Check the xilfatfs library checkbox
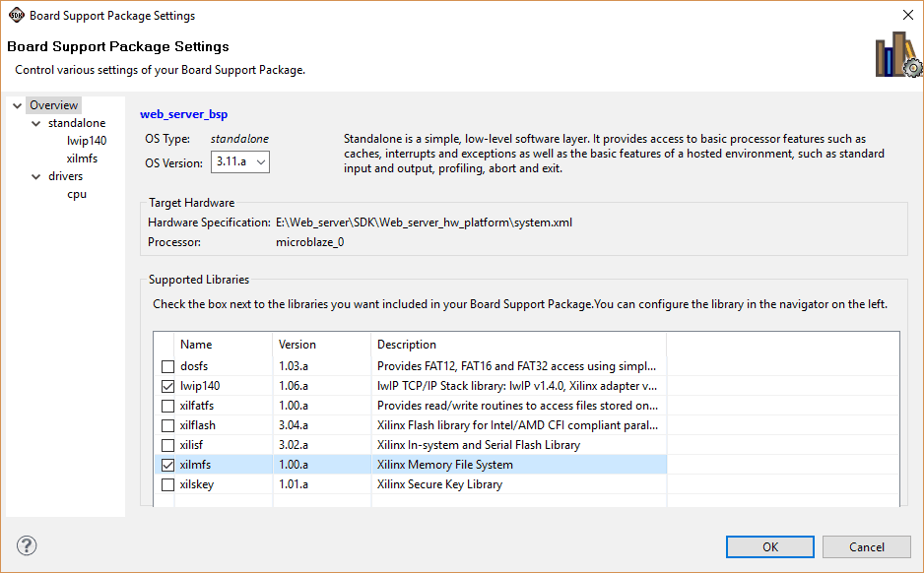Screen dimensions: 924x573 coord(167,406)
